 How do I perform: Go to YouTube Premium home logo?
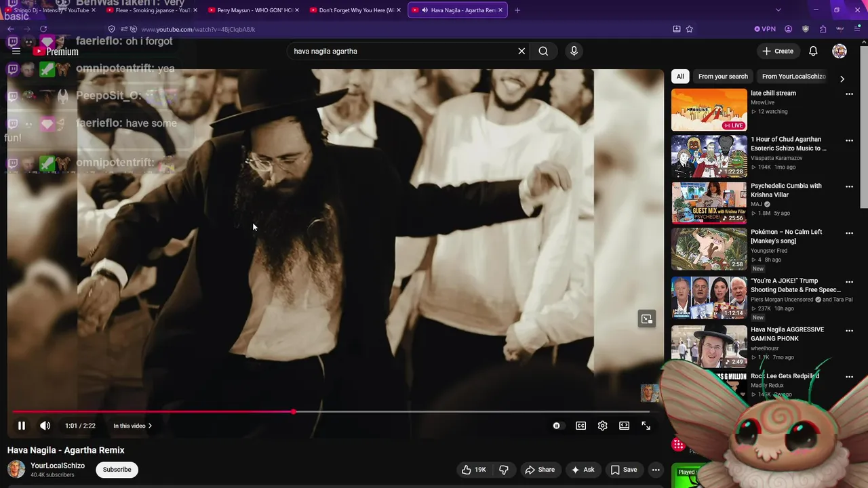[x=56, y=52]
